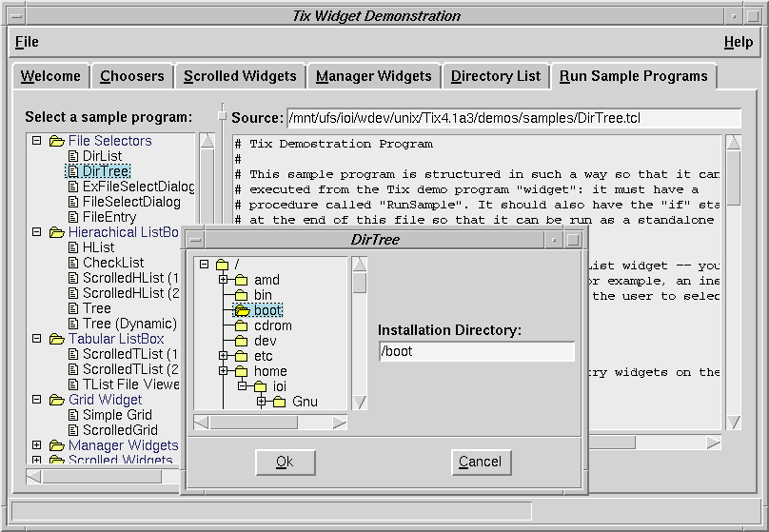Click the dev folder icon
The width and height of the screenshot is (769, 532).
click(x=242, y=341)
